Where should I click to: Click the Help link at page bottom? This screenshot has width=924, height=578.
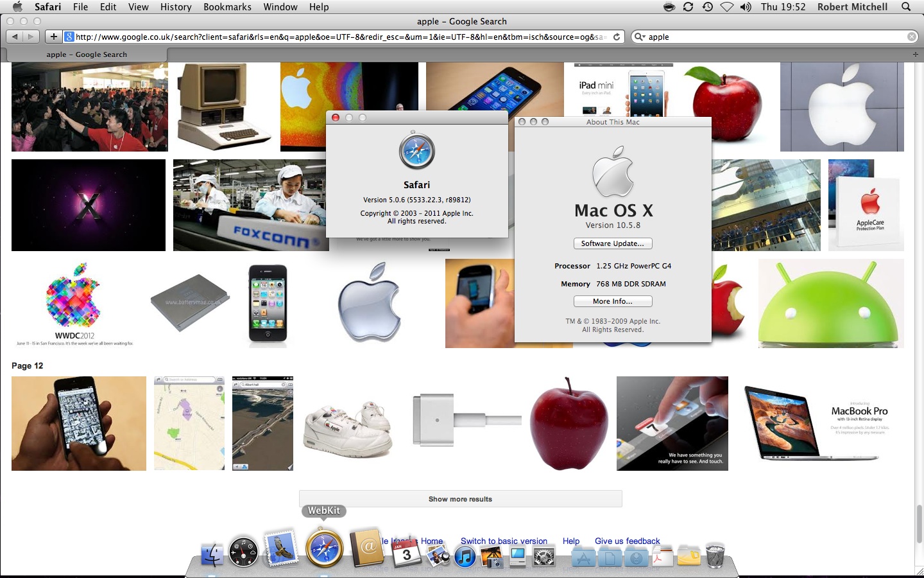coord(571,541)
